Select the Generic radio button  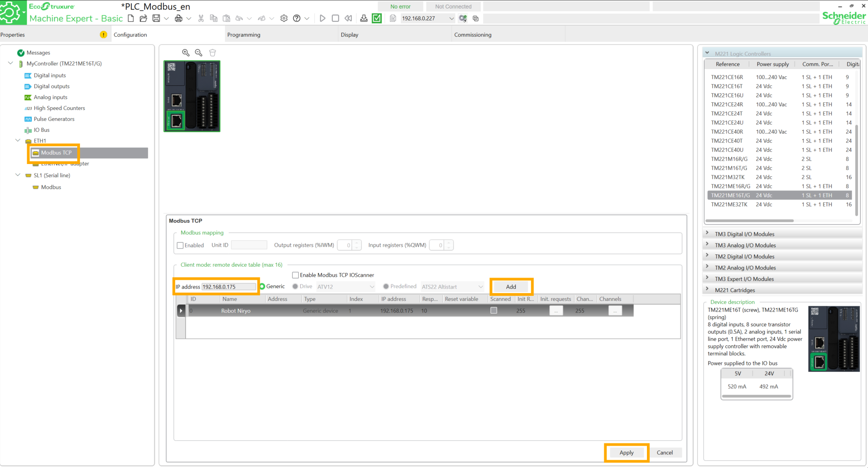point(262,286)
